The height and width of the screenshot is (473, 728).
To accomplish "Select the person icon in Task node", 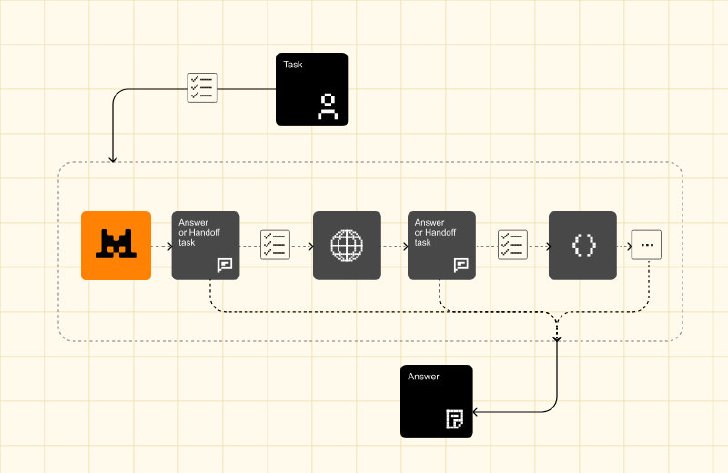I will tap(328, 107).
